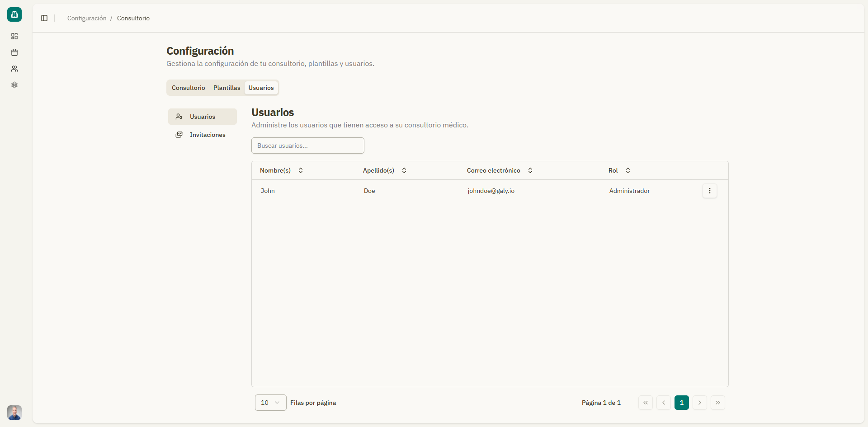Open the patients people icon in sidebar
Screen dimensions: 868x427
coord(14,69)
